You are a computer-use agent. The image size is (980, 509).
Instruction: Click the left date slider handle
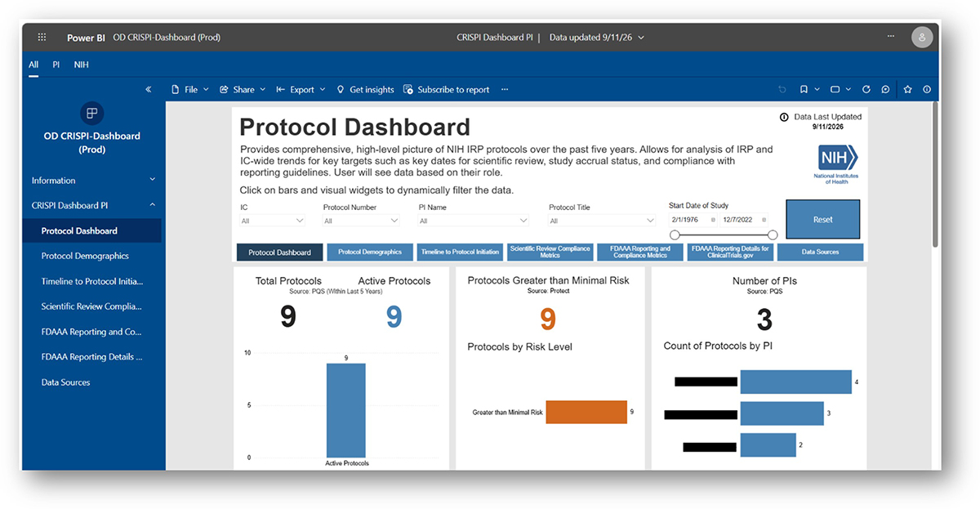pyautogui.click(x=675, y=235)
